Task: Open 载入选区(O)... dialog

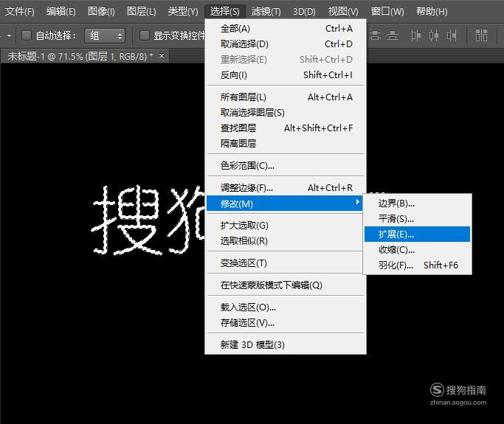Action: [x=286, y=307]
